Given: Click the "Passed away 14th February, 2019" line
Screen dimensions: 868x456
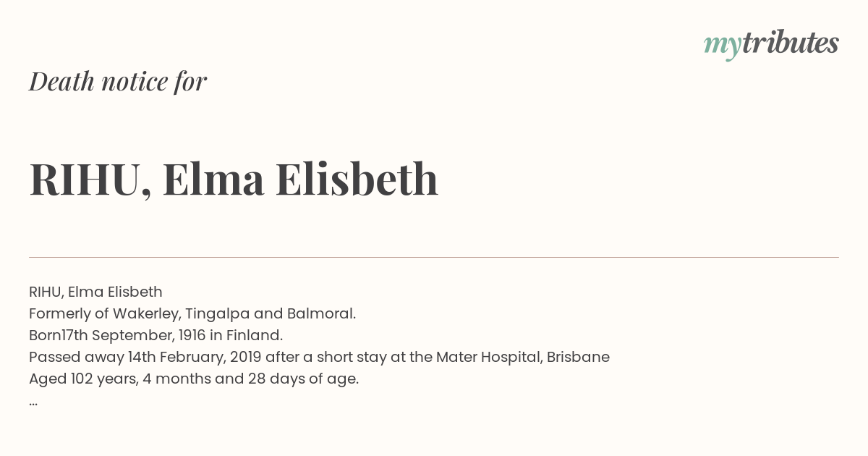Looking at the screenshot, I should (x=319, y=357).
